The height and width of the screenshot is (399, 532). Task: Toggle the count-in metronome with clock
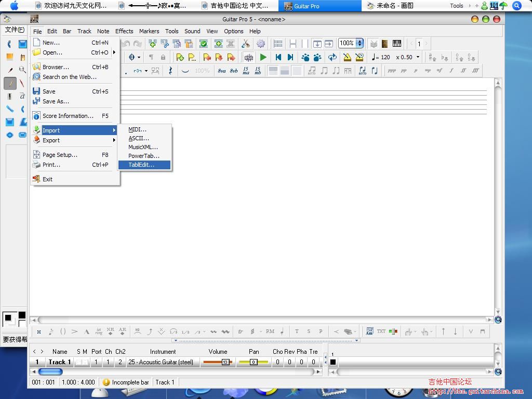(360, 57)
